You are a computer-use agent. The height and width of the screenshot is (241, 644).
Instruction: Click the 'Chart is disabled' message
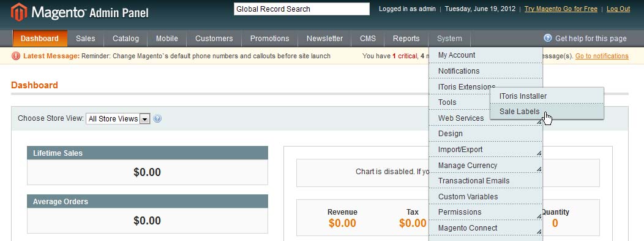click(392, 172)
